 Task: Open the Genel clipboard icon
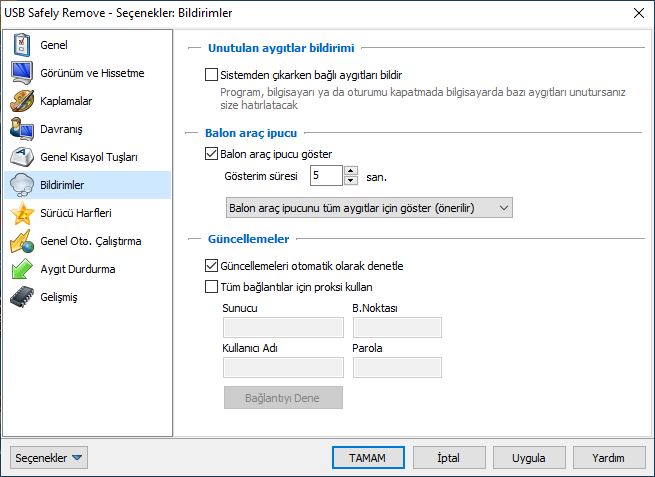coord(22,45)
